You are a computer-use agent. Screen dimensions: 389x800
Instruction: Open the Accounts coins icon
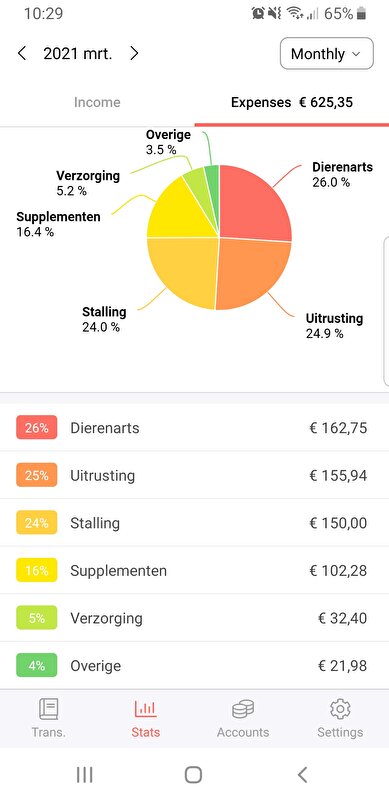[x=243, y=709]
